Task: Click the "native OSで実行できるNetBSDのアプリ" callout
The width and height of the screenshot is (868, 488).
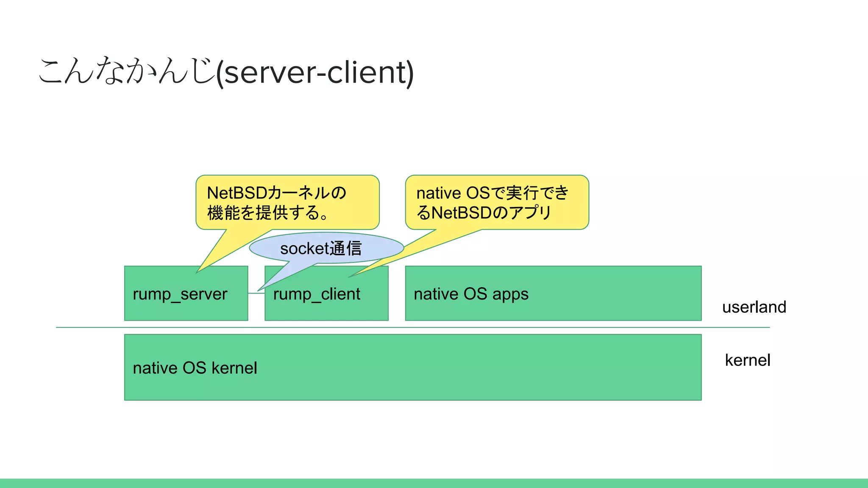Action: (497, 202)
